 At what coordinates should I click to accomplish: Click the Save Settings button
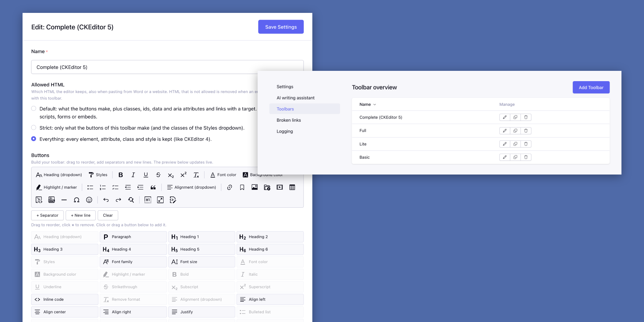281,27
